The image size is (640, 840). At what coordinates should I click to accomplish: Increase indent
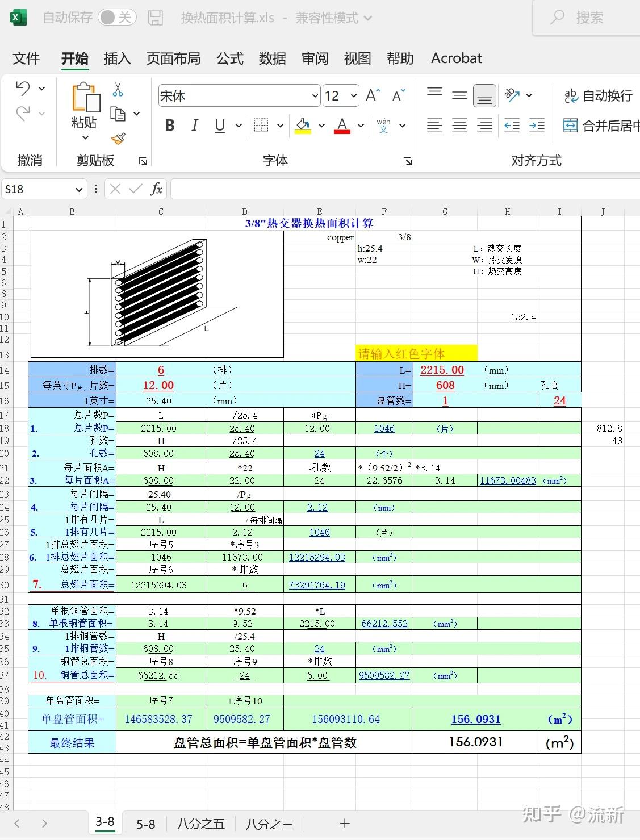click(x=537, y=126)
